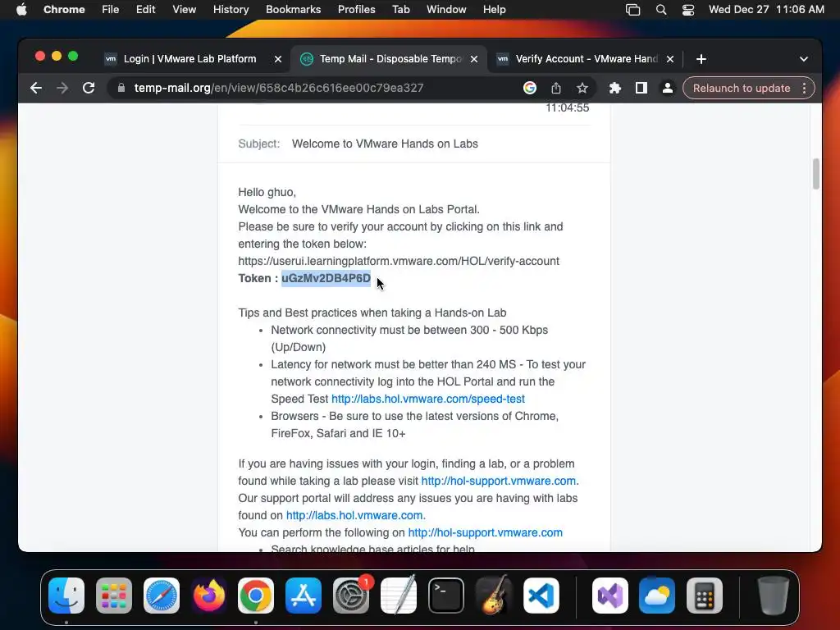Open the speed-test link
Screen dimensions: 840x630
point(428,399)
